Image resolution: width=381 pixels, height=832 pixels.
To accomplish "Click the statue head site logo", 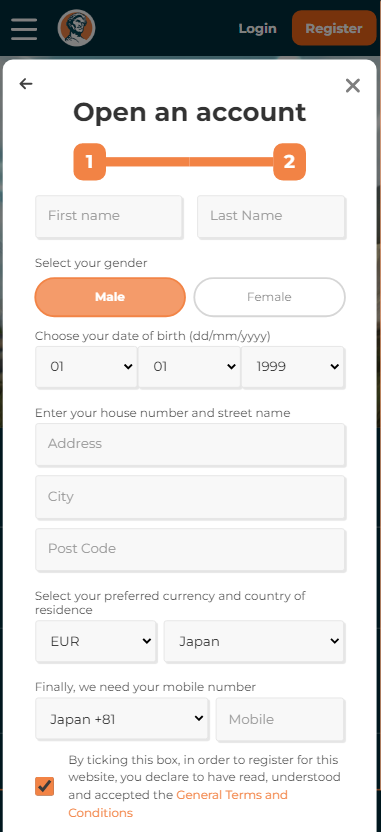I will click(76, 28).
